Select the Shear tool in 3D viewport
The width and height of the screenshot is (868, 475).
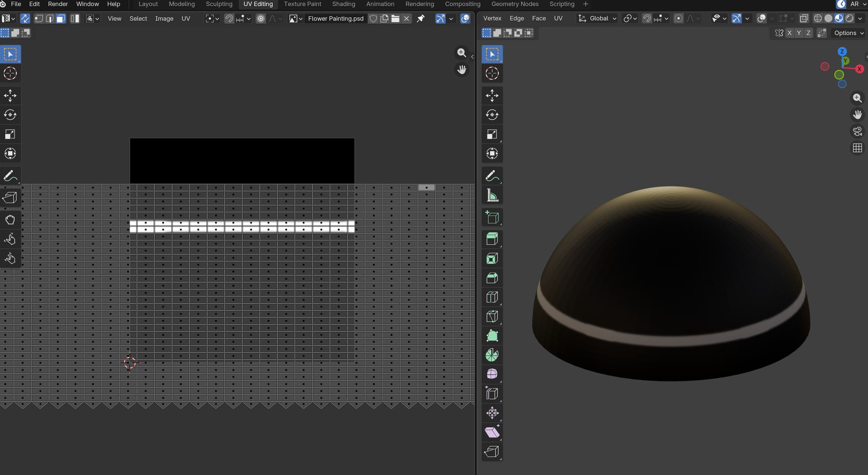pos(492,432)
